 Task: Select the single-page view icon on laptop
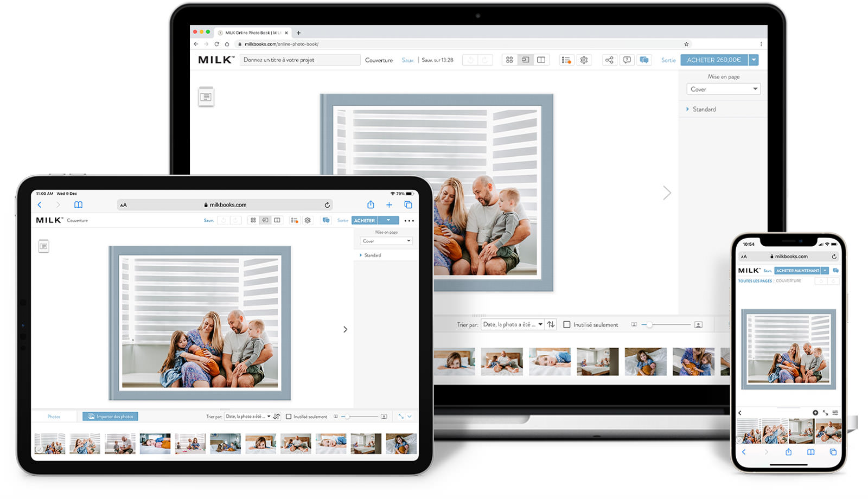[525, 60]
